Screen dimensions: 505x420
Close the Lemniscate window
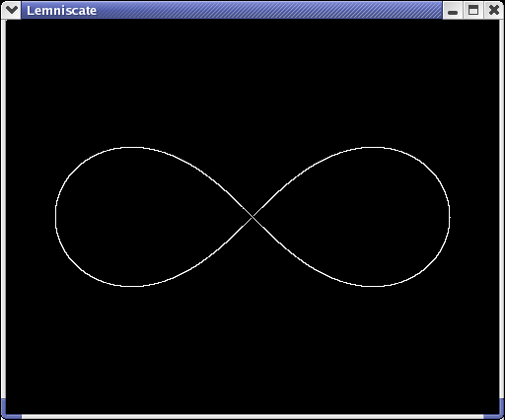tap(493, 10)
